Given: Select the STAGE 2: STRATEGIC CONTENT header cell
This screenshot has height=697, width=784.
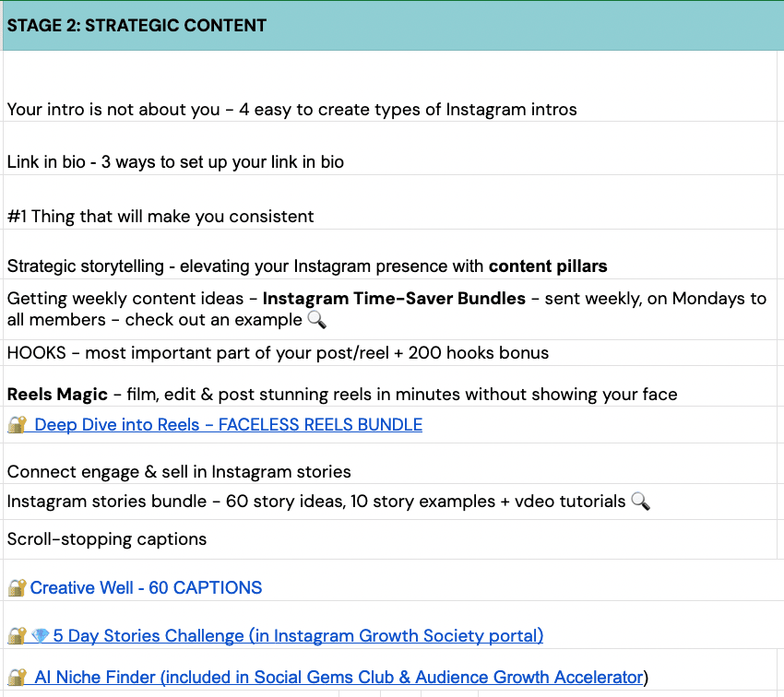Looking at the screenshot, I should click(137, 25).
